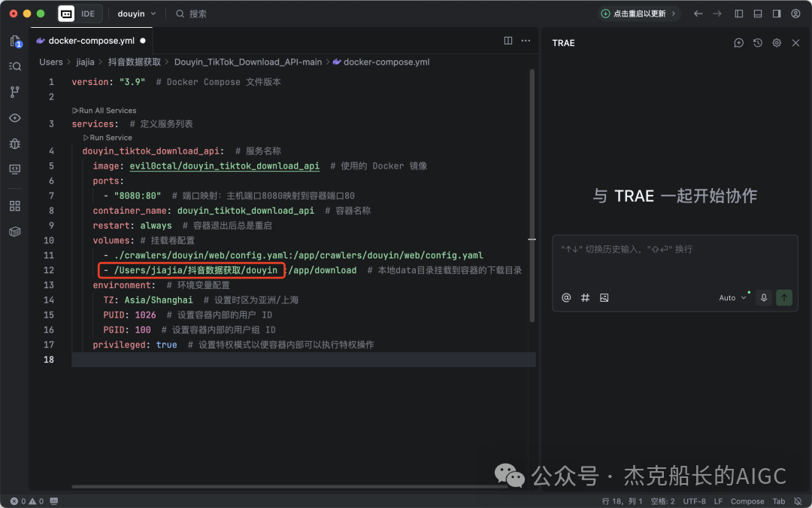Change language mode via Compose status item

tap(747, 501)
